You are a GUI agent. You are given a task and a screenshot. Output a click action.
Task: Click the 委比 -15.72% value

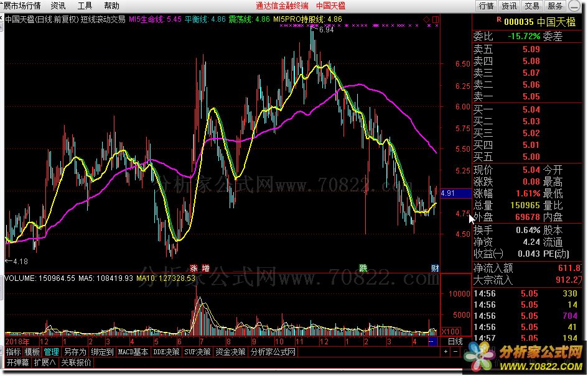[x=524, y=36]
